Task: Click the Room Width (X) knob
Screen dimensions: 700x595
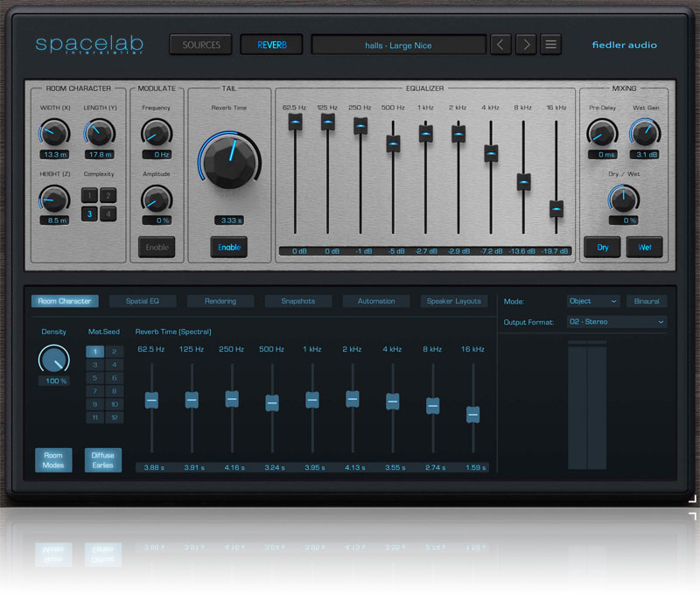Action: [x=53, y=134]
